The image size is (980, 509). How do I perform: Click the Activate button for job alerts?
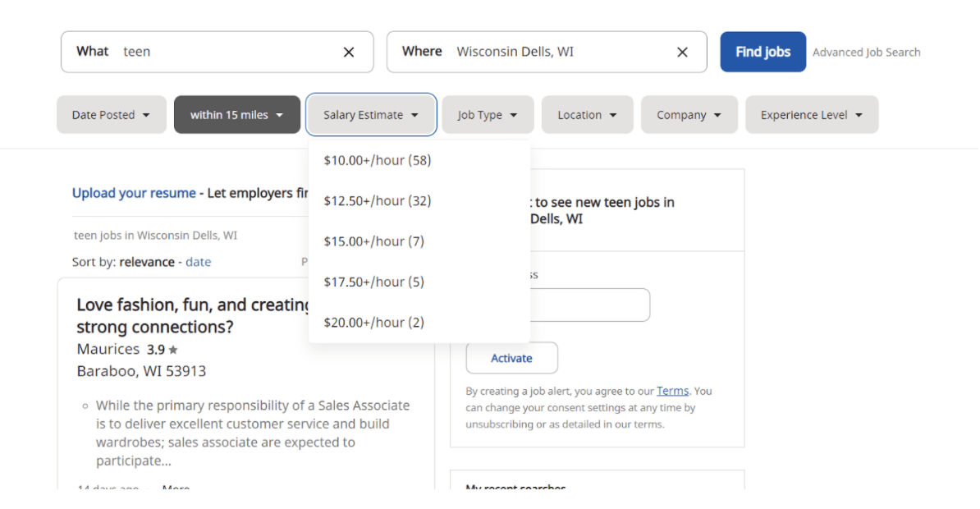coord(511,358)
